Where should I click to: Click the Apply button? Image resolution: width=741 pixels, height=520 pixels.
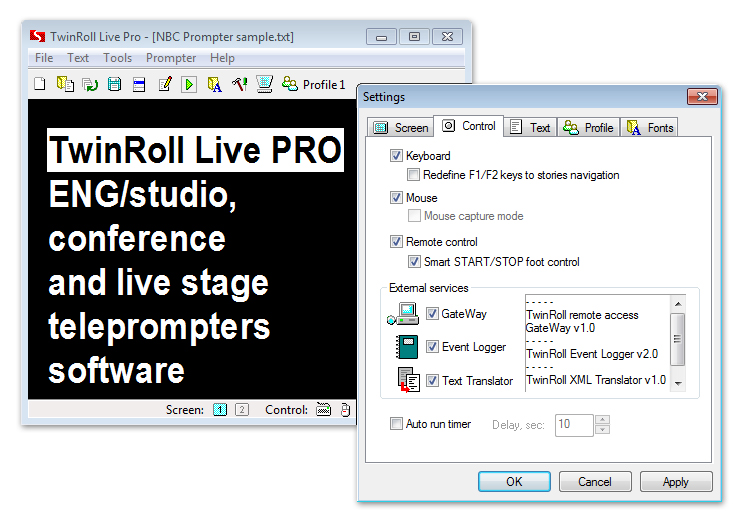click(676, 482)
